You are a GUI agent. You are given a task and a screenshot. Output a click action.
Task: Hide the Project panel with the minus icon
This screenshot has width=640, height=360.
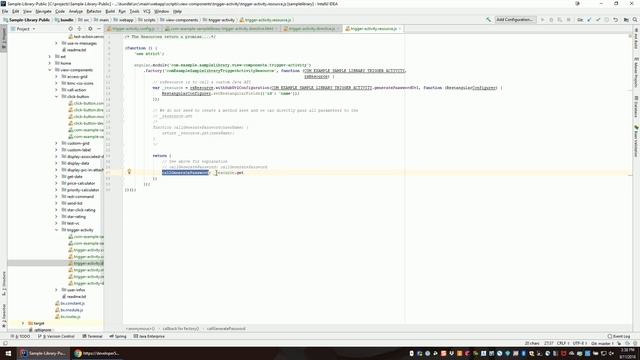pyautogui.click(x=99, y=29)
